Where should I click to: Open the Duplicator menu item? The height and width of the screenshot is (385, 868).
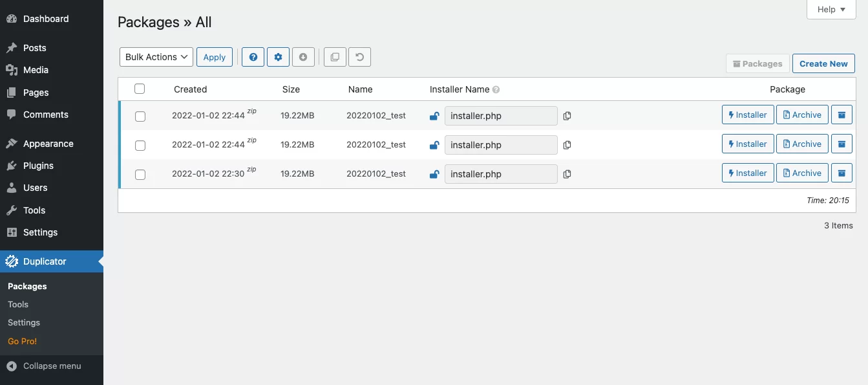tap(52, 261)
